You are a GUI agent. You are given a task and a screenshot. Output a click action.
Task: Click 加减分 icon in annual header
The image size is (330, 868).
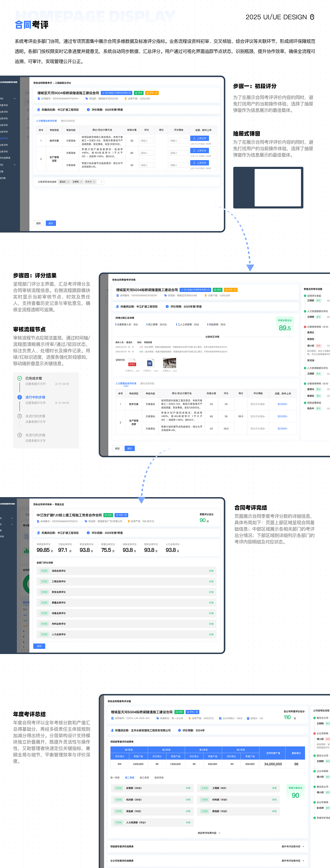coord(248,718)
